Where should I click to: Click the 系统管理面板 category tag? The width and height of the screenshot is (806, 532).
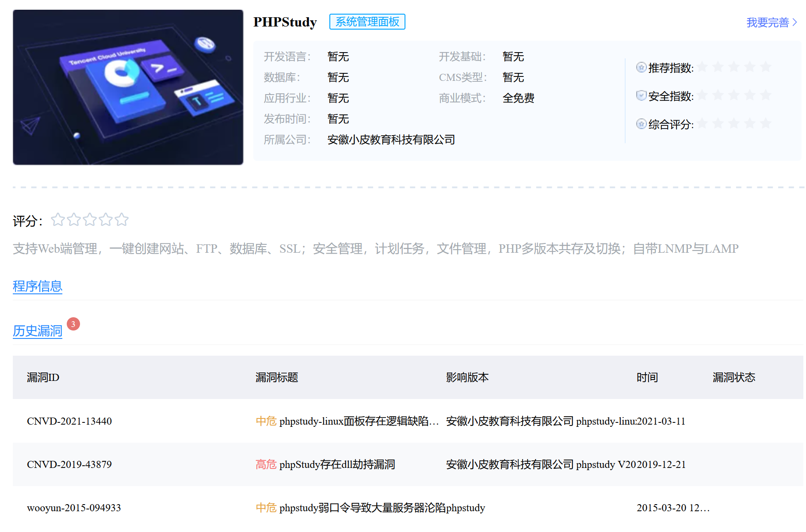click(x=367, y=22)
